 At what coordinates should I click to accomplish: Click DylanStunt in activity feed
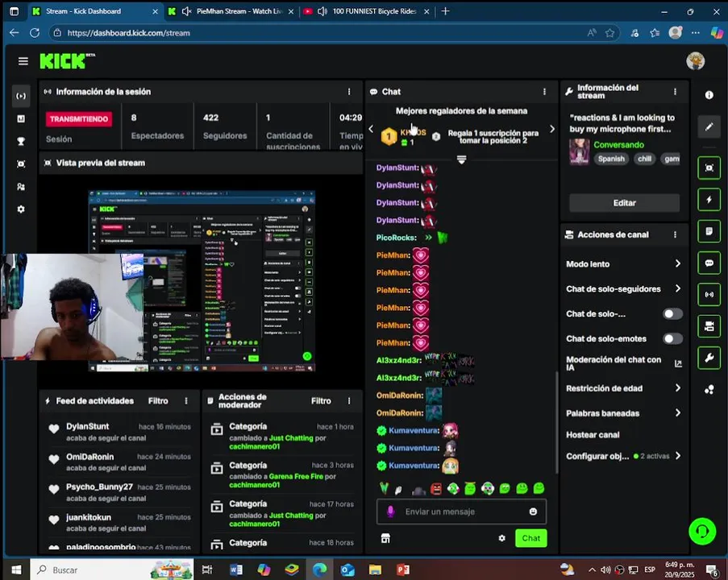(87, 426)
